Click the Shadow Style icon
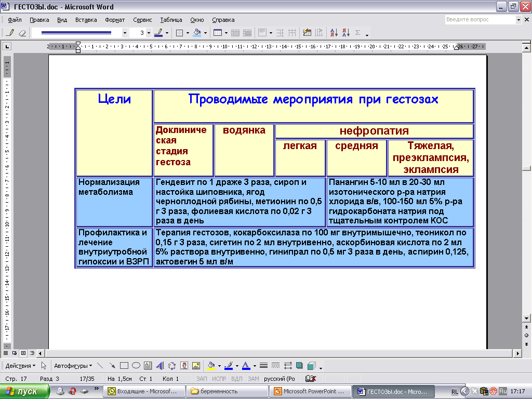Viewport: 532px width, 399px height. click(300, 366)
